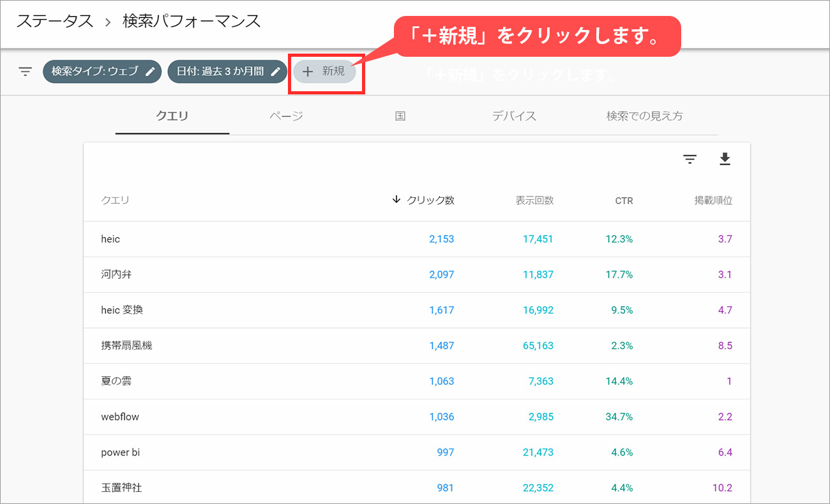This screenshot has height=504, width=830.
Task: Click clicks value 2,097
Action: (x=441, y=275)
